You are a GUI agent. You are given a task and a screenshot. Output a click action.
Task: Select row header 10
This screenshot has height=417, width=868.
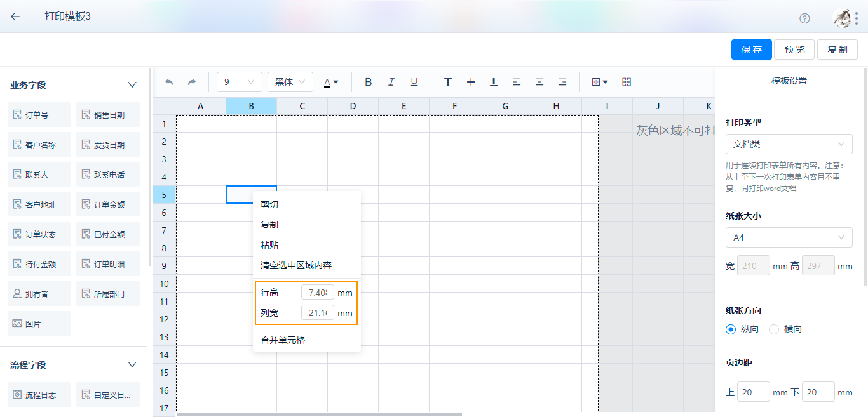[x=164, y=284]
